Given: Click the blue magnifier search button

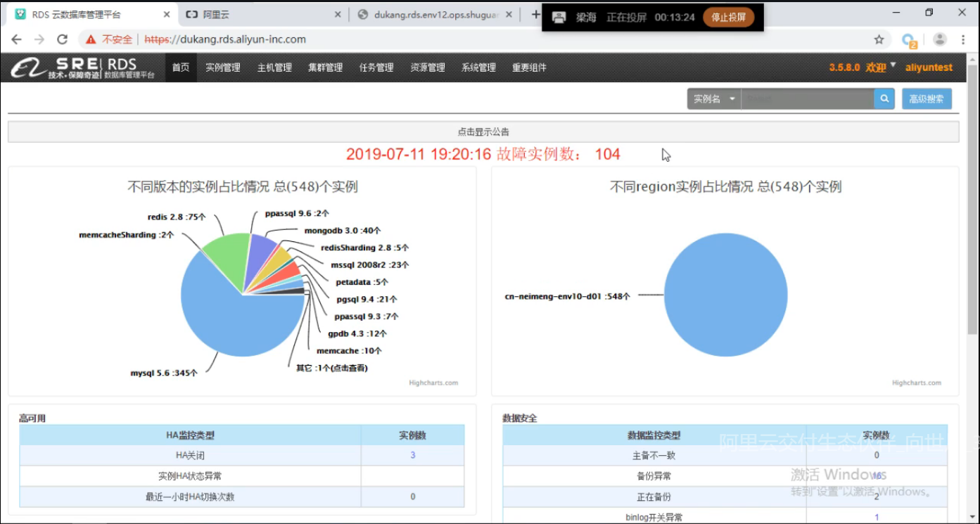Looking at the screenshot, I should pyautogui.click(x=884, y=99).
